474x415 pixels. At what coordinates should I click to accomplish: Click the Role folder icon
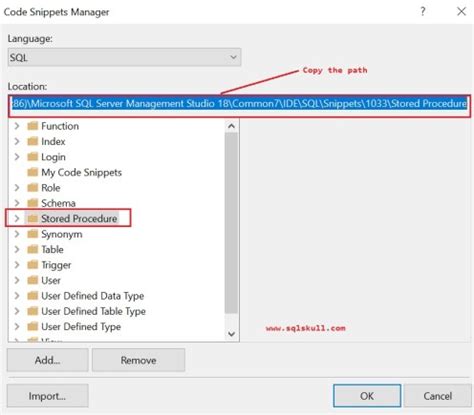[32, 187]
